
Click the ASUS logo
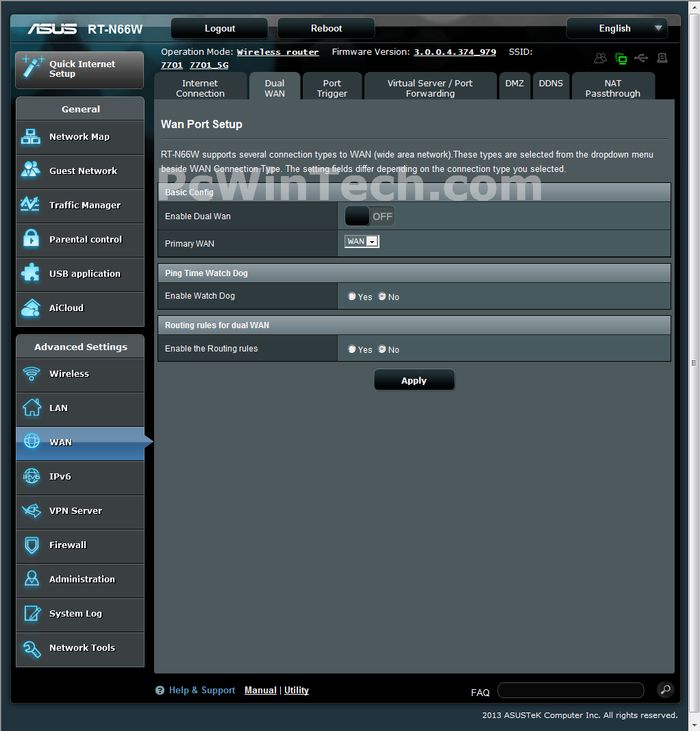52,29
